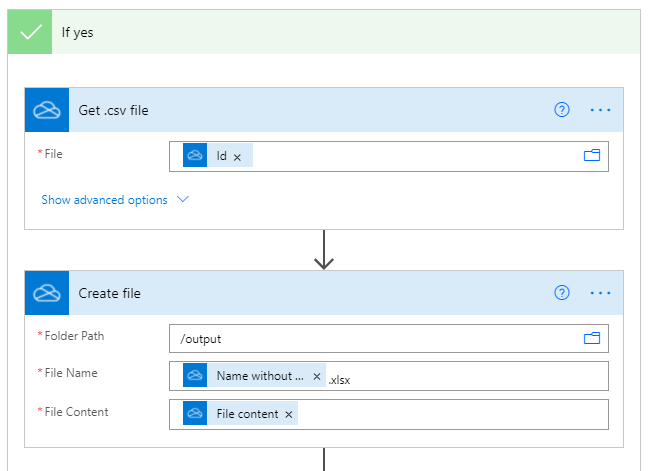Image resolution: width=649 pixels, height=471 pixels.
Task: Click the green checkmark icon beside If yes
Action: 32,32
